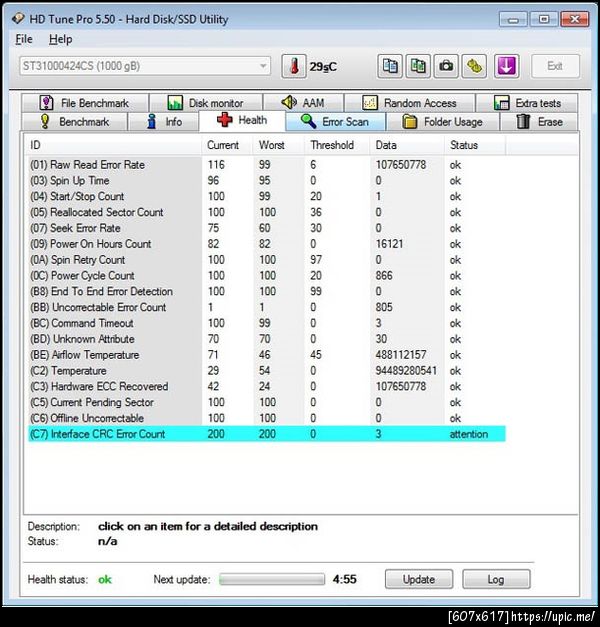Switch to the Random Access tab
The image size is (600, 627).
pyautogui.click(x=409, y=103)
